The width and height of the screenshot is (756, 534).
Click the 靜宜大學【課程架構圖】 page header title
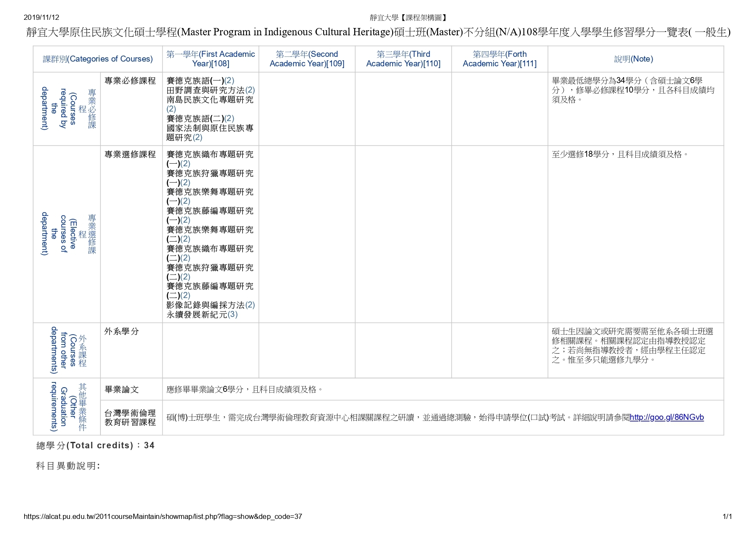point(409,18)
